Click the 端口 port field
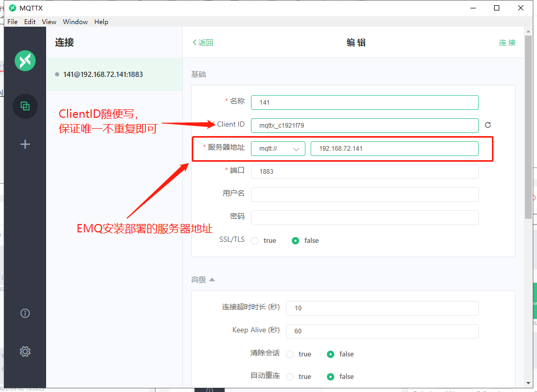 [365, 172]
